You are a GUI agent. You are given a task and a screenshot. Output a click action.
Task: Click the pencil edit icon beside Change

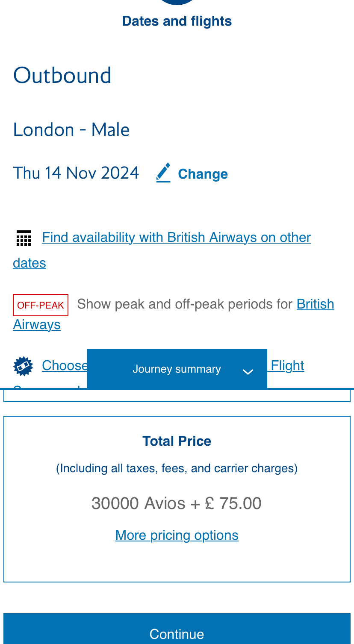pos(163,173)
